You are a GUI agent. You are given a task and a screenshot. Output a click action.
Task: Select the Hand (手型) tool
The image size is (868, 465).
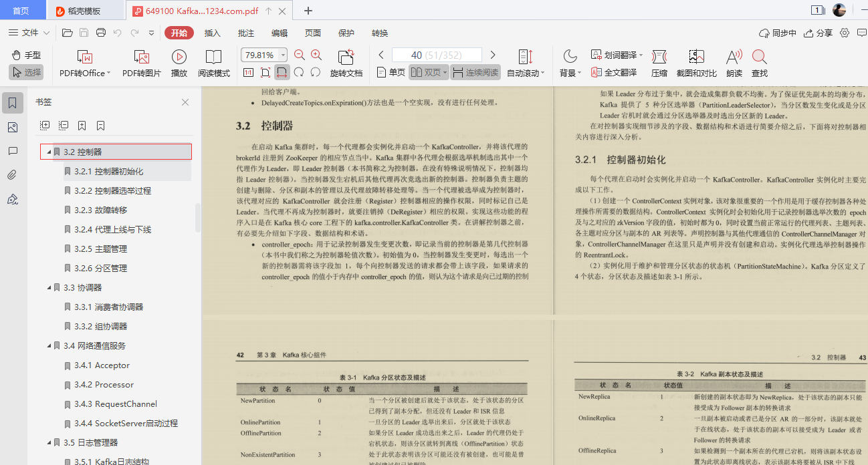point(26,55)
